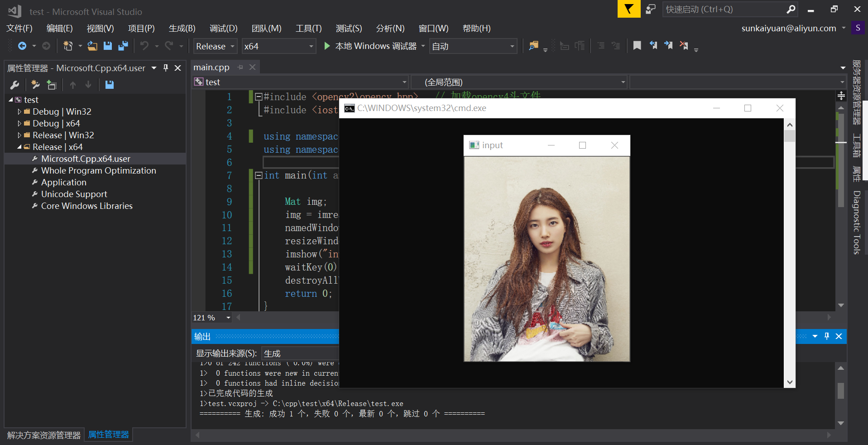
Task: Open the test project scope dropdown
Action: [x=301, y=82]
